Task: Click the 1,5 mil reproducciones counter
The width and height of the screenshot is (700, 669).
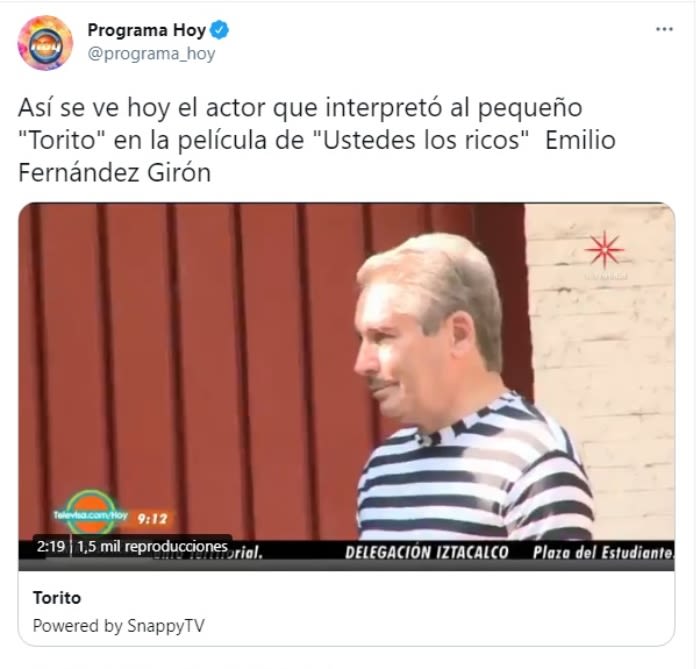Action: (x=152, y=546)
